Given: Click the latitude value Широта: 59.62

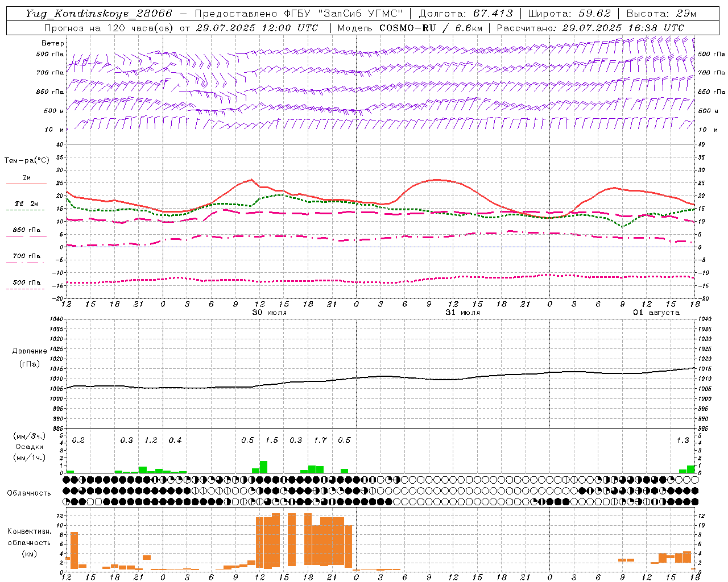Looking at the screenshot, I should [569, 14].
